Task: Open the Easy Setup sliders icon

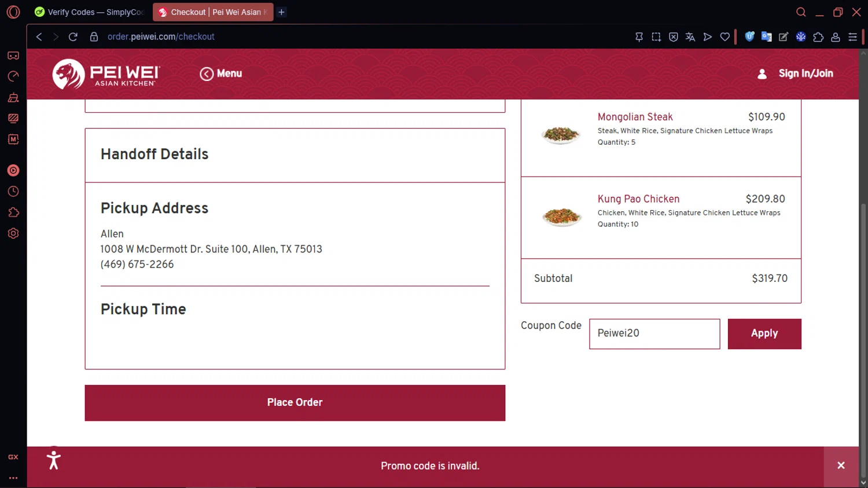Action: tap(852, 36)
